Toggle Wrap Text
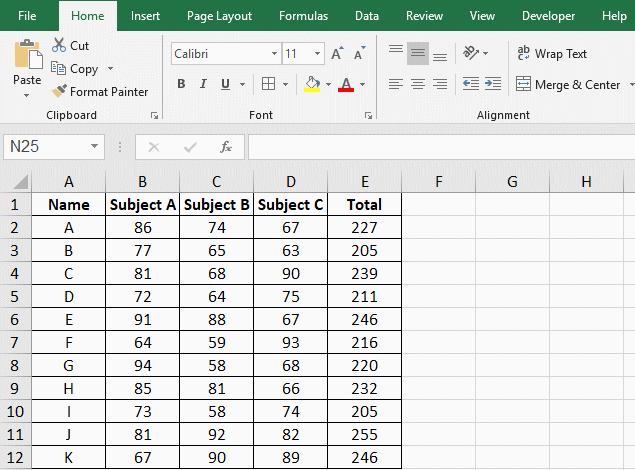Viewport: 635px width, 470px height. coord(552,53)
